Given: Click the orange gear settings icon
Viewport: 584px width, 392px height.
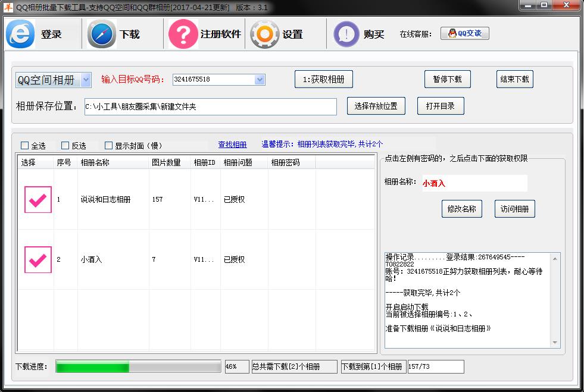Looking at the screenshot, I should tap(264, 34).
